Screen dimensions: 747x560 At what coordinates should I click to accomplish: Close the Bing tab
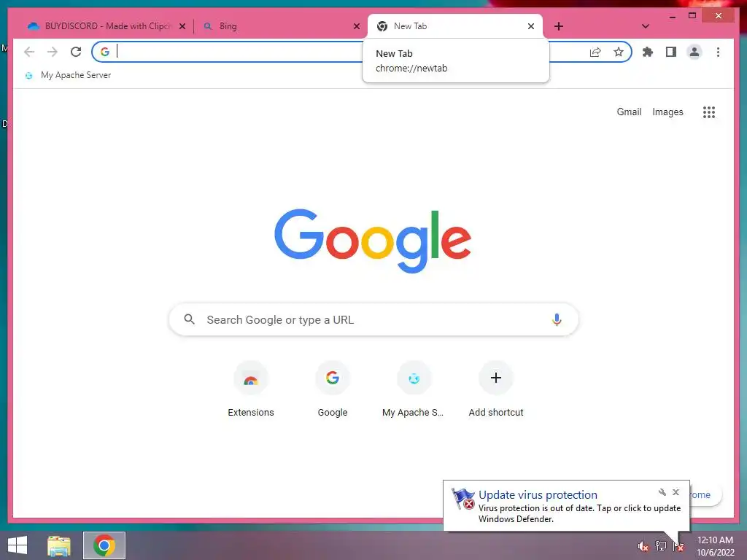356,26
